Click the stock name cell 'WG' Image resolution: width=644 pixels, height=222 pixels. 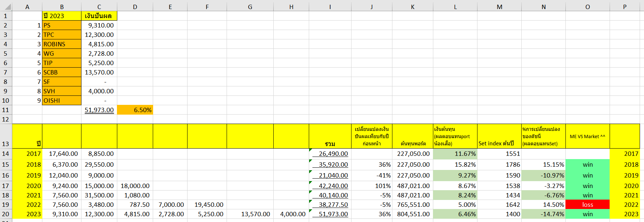[62, 54]
